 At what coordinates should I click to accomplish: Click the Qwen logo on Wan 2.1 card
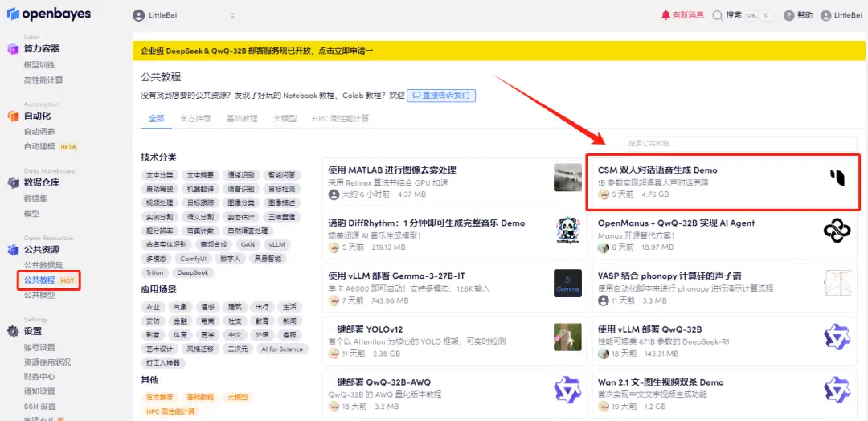click(837, 390)
